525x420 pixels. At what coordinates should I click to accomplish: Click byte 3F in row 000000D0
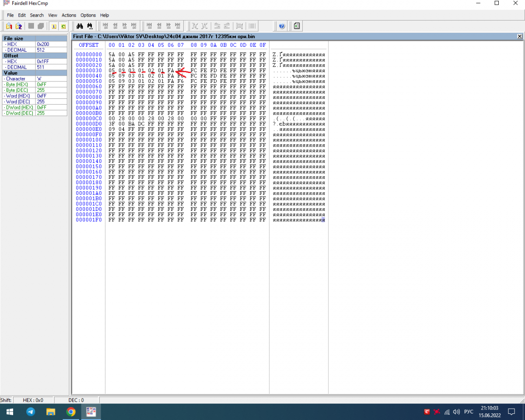[112, 124]
